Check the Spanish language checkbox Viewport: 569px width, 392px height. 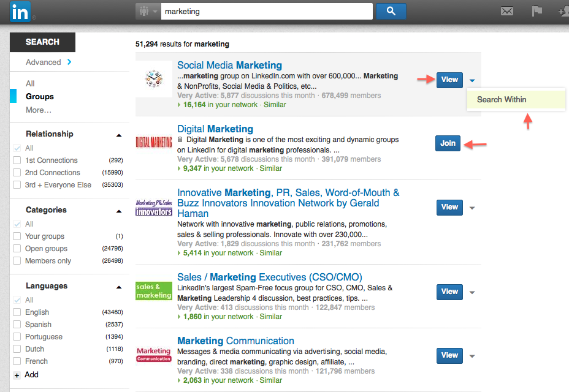tap(17, 325)
